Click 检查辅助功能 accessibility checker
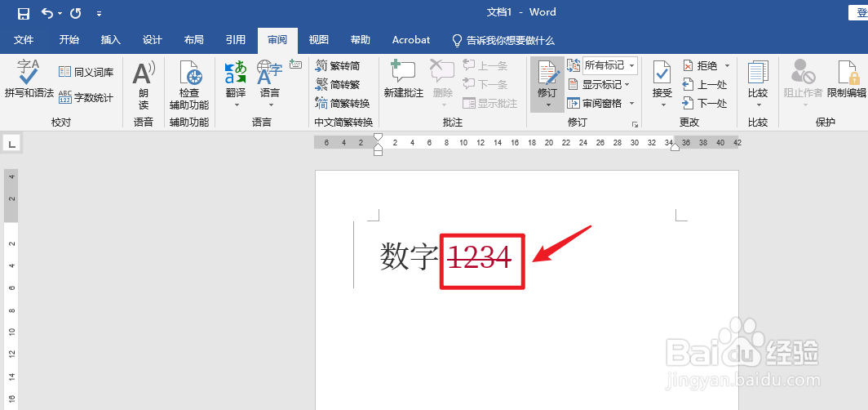This screenshot has width=868, height=410. point(189,86)
